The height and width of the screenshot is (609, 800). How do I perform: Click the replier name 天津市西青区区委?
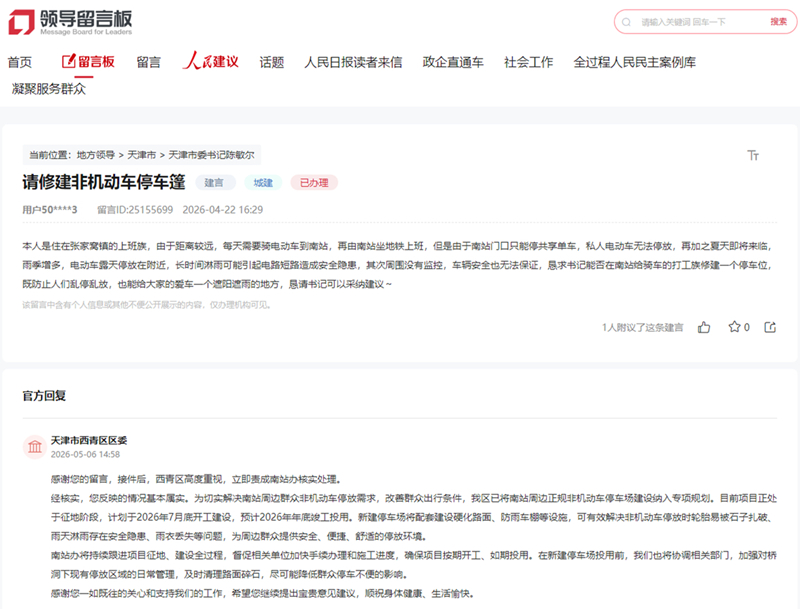click(89, 440)
